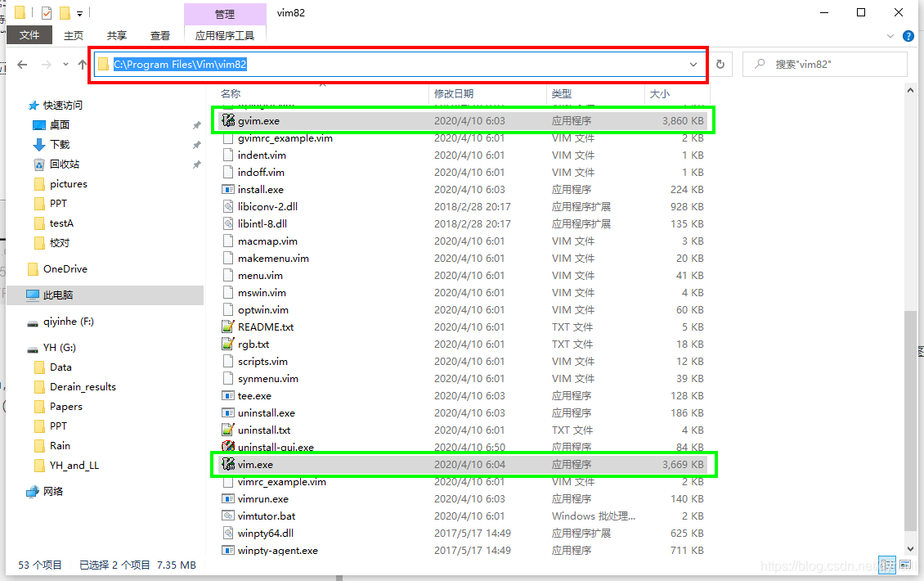This screenshot has width=924, height=581.
Task: Select the synmenu.vim file
Action: point(268,379)
